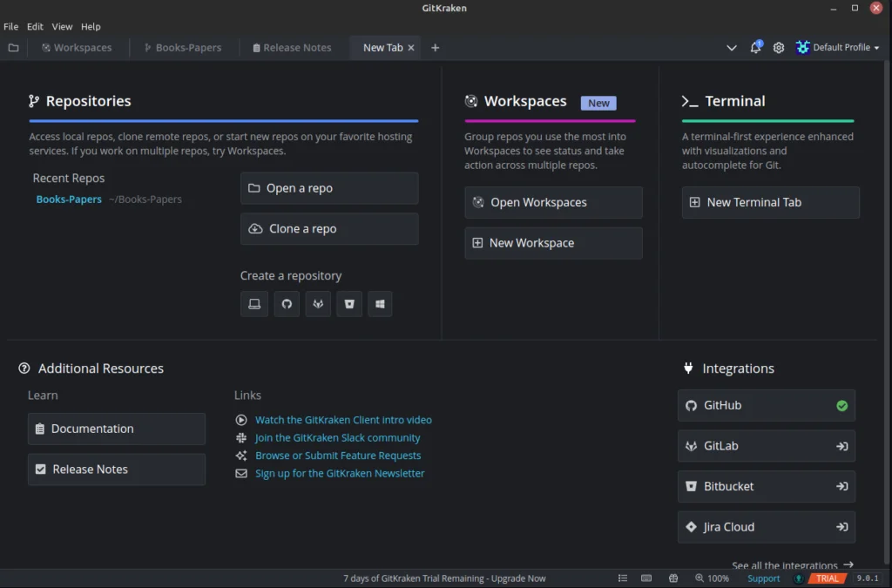Screen dimensions: 892x588
Task: Expand the Default Profile dropdown
Action: pos(837,47)
